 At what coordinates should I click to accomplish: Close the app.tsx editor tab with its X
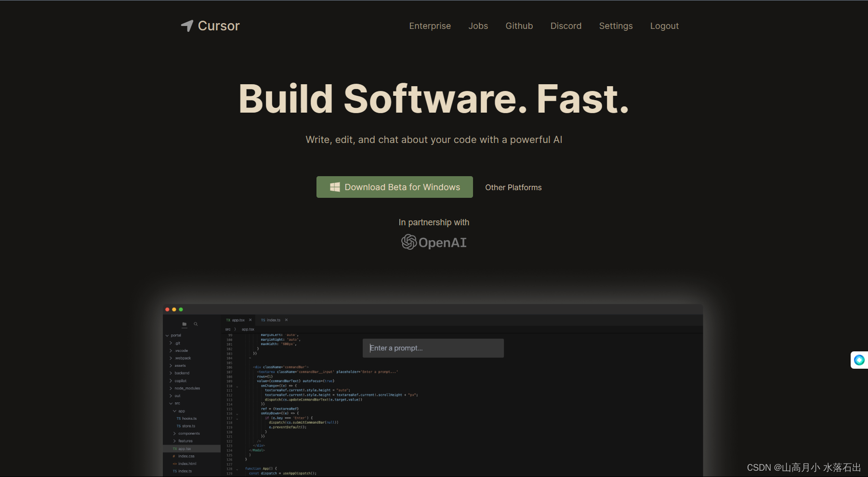(x=250, y=320)
